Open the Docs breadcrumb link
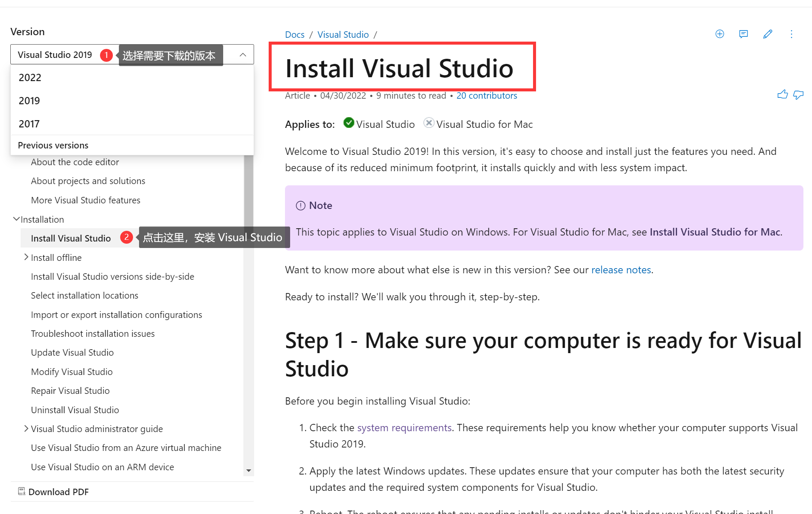 click(x=295, y=35)
